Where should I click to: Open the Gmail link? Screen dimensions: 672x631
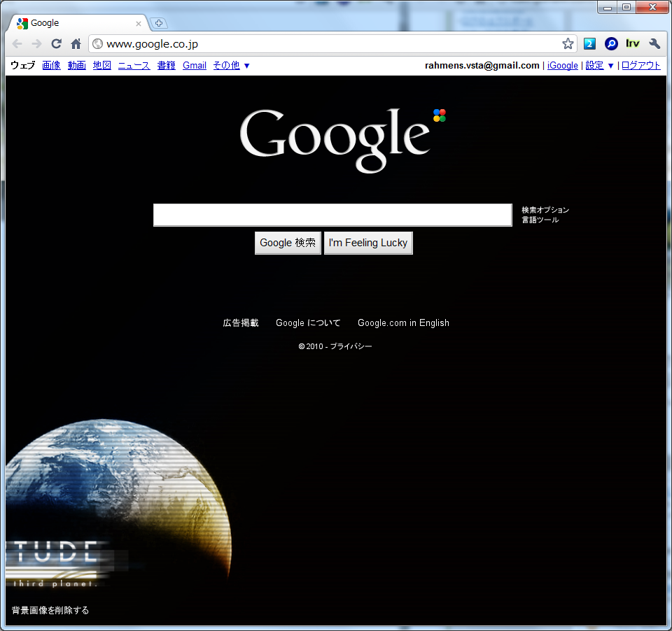point(195,66)
